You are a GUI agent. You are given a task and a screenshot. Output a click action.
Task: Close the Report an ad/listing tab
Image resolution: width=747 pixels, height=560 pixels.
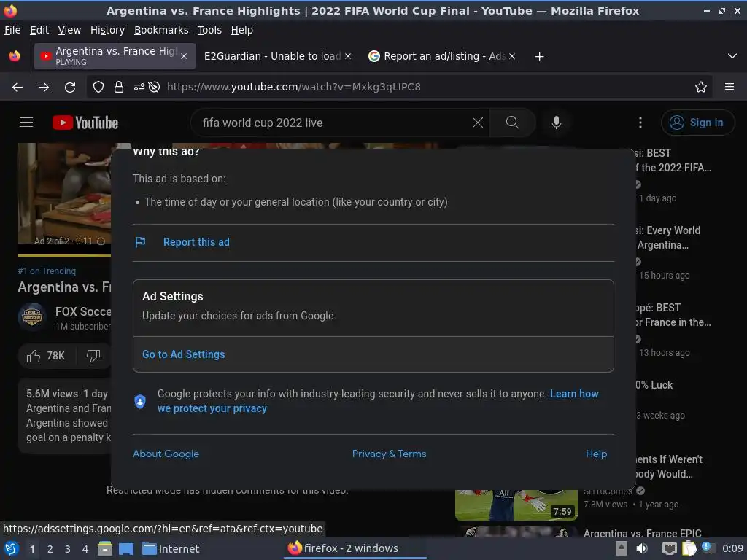click(x=512, y=56)
